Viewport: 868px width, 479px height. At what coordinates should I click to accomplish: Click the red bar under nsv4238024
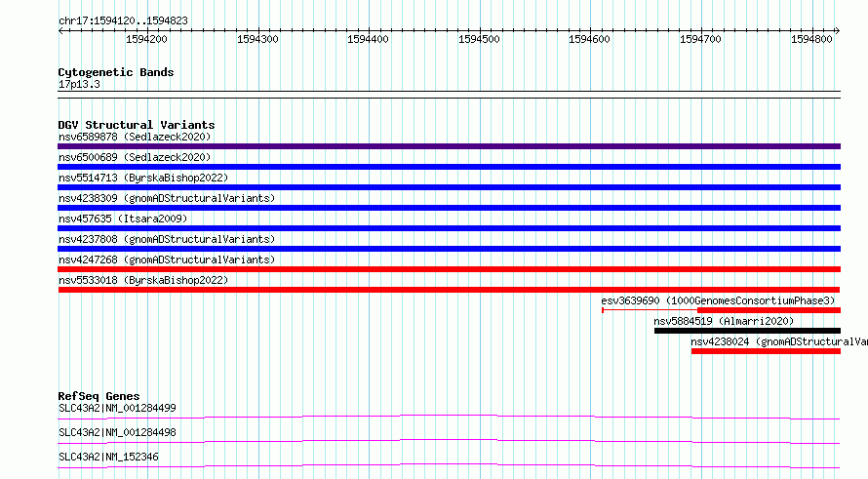[x=767, y=351]
